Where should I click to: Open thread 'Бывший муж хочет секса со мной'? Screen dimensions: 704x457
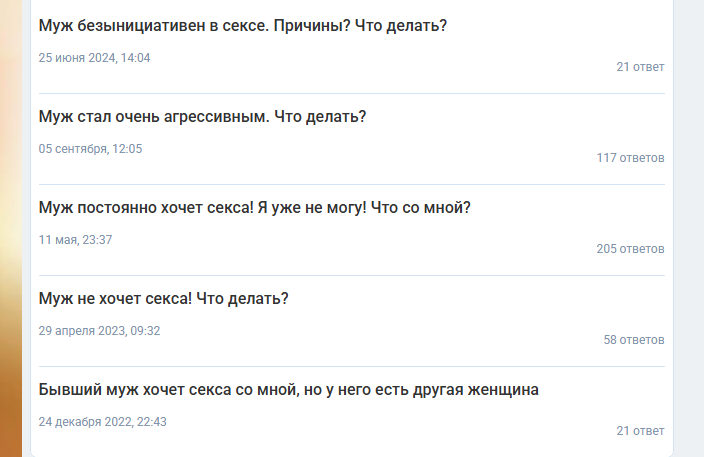click(x=288, y=389)
